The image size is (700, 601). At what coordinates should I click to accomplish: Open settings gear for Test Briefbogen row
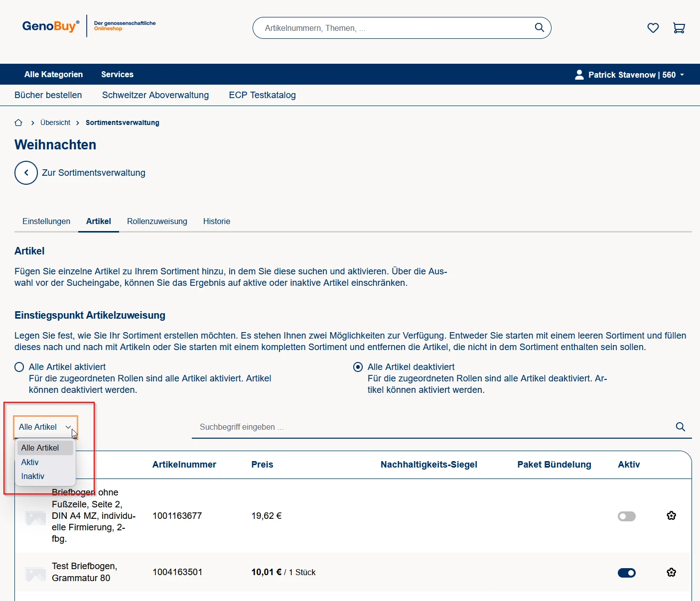pos(671,572)
